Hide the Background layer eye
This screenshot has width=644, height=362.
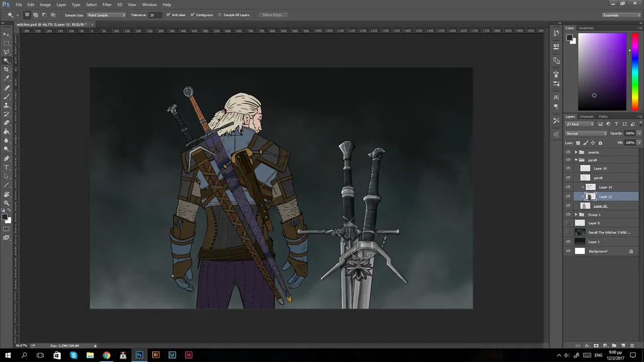568,251
